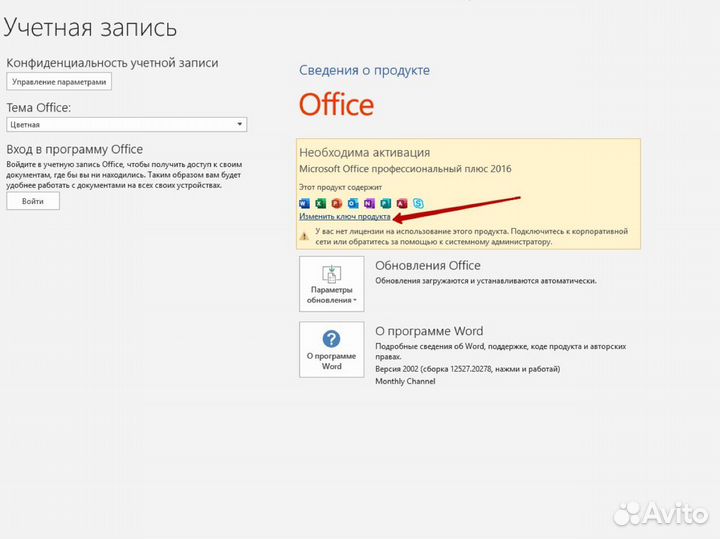Click the yellow license warning triangle icon

pyautogui.click(x=304, y=236)
